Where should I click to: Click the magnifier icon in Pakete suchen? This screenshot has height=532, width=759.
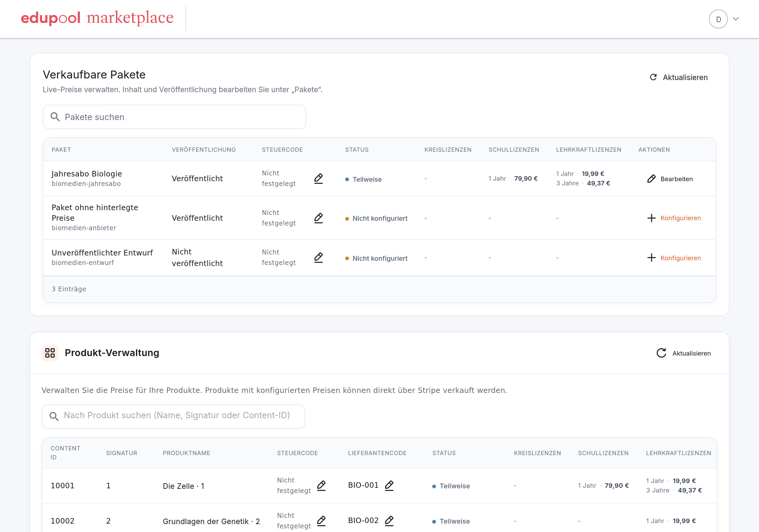(x=55, y=117)
